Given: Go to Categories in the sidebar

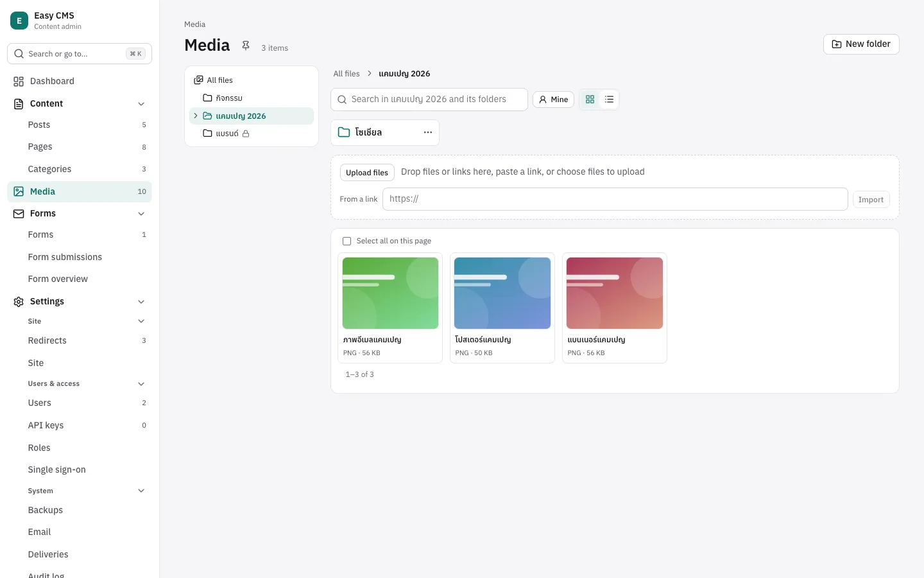Looking at the screenshot, I should point(80,169).
